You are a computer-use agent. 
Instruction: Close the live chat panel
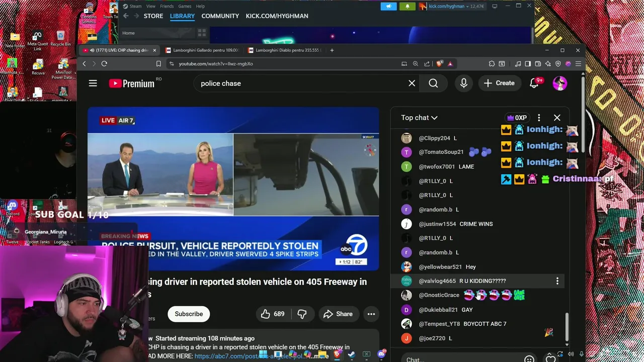pyautogui.click(x=557, y=118)
